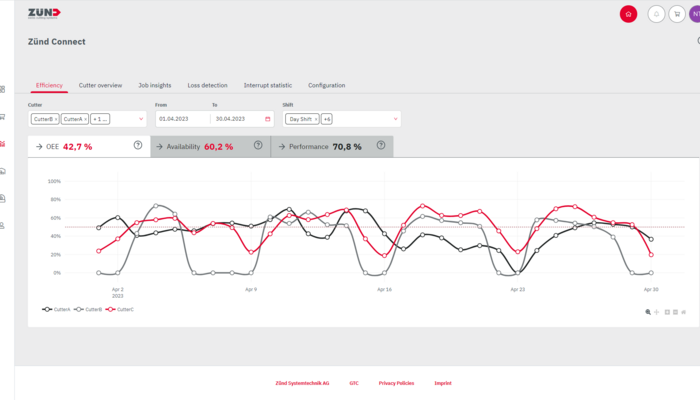Open the Privacy Policies footer link

[x=396, y=383]
